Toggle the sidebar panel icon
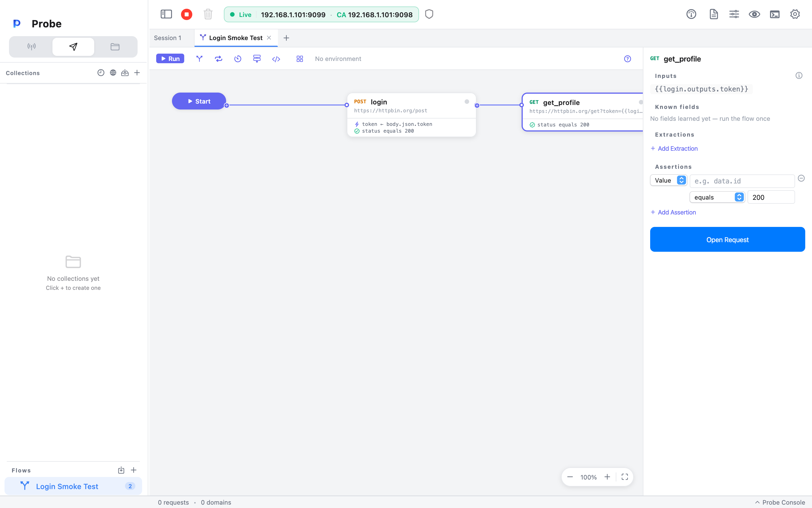This screenshot has width=812, height=508. point(166,14)
